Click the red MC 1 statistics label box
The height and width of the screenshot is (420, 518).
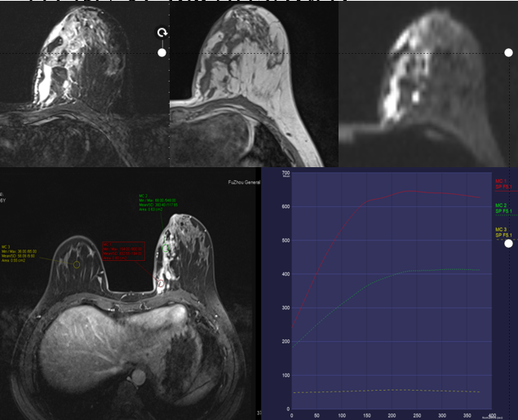coord(123,251)
